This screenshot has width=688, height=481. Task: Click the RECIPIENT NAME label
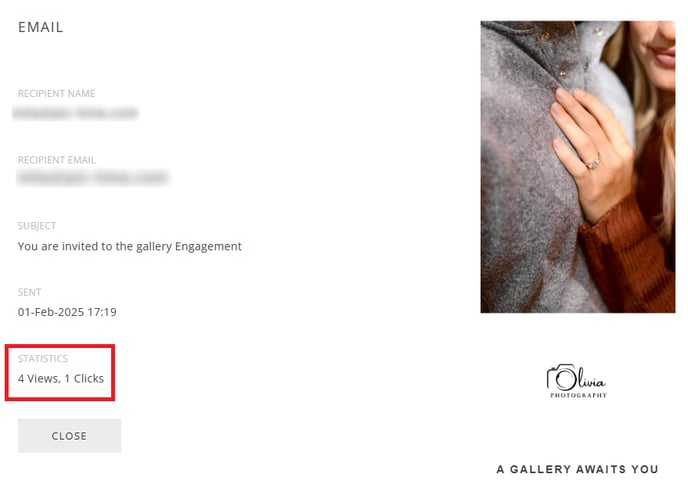(x=56, y=93)
